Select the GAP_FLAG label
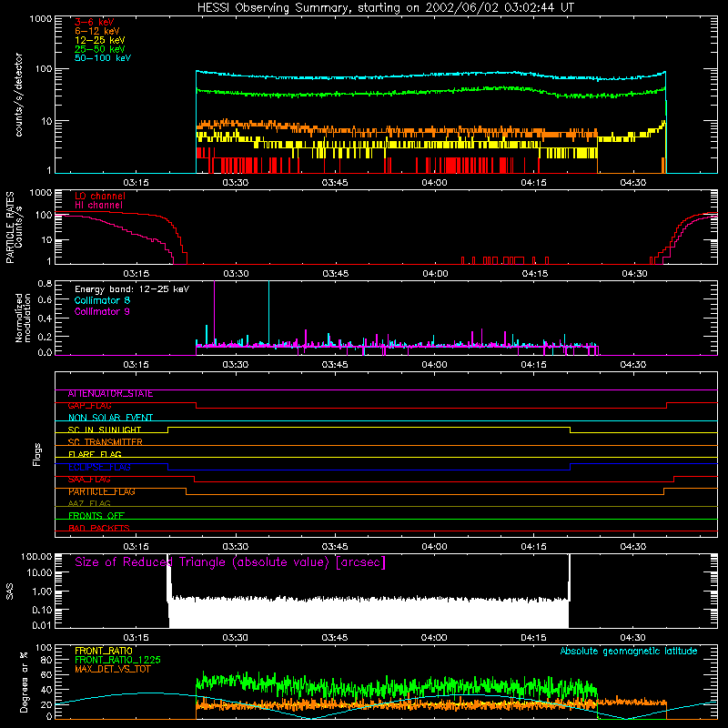Viewport: 728px width, 728px height. pyautogui.click(x=89, y=406)
